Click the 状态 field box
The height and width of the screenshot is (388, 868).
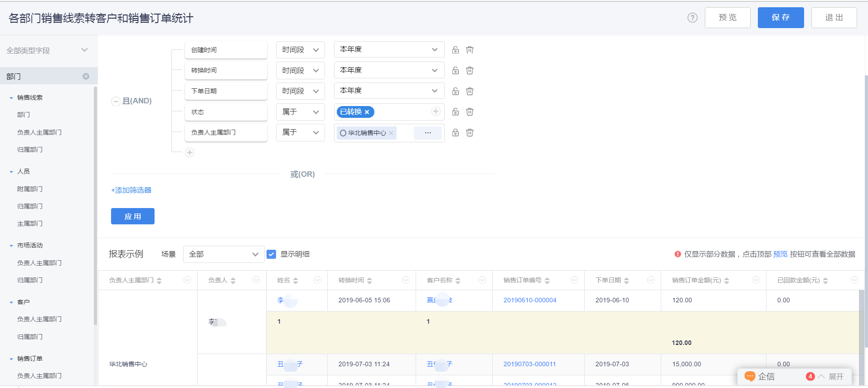[226, 112]
